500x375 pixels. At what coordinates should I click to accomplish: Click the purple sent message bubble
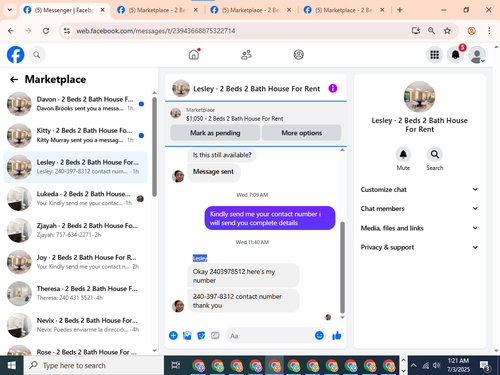coord(270,218)
